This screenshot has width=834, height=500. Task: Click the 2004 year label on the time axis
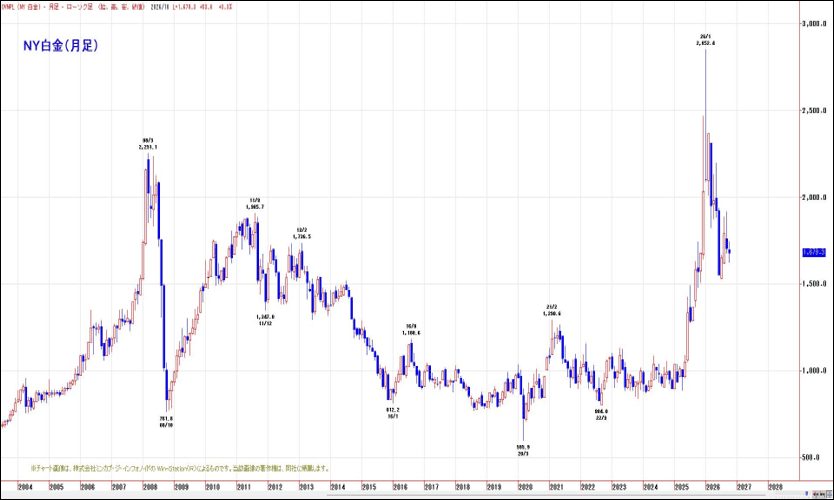click(25, 487)
